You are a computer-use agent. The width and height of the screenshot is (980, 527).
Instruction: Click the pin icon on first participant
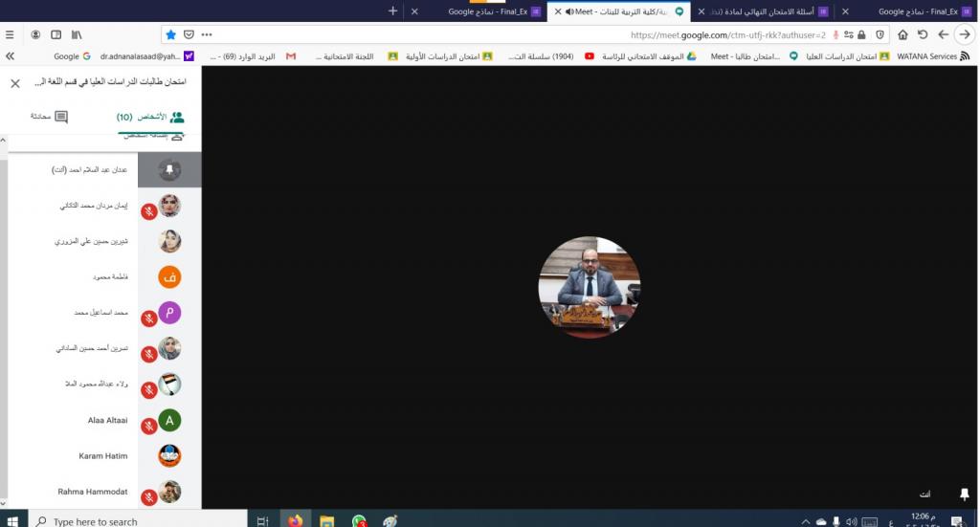169,170
